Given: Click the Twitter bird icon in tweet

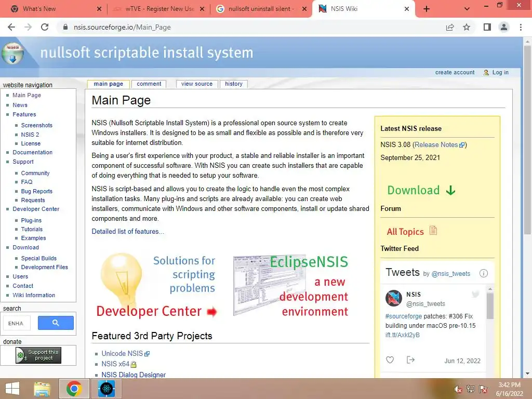Looking at the screenshot, I should click(x=475, y=294).
